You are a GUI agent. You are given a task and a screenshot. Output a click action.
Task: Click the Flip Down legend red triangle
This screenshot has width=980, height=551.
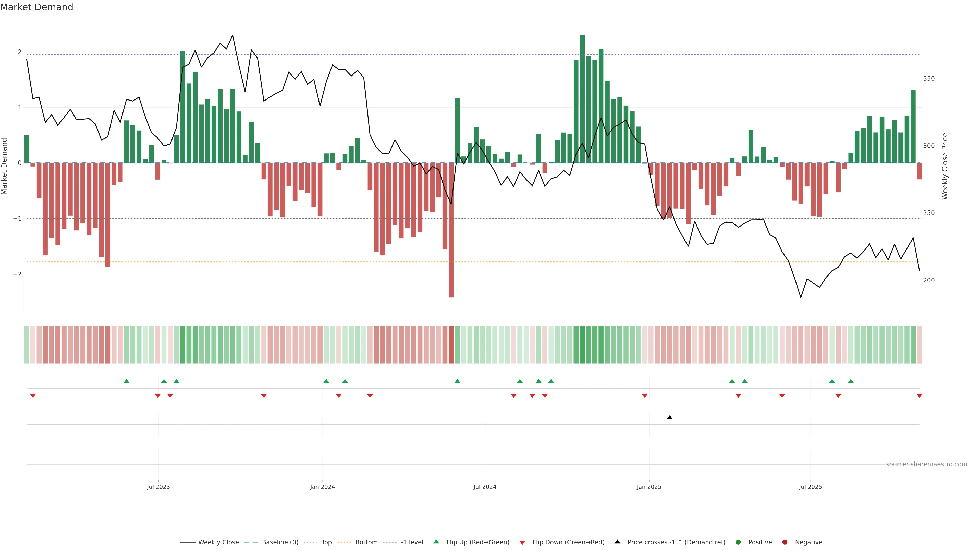tap(522, 542)
